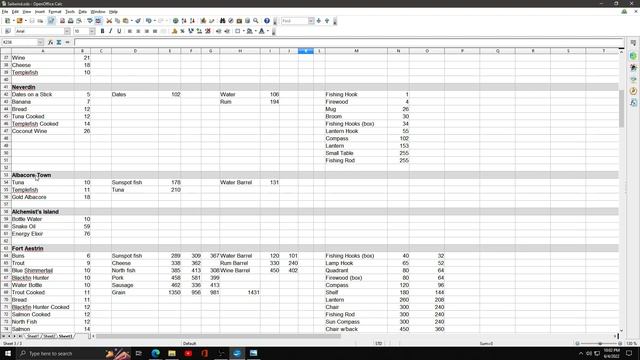
Task: Open OpenOffice Help question mark icon
Action: click(x=267, y=21)
